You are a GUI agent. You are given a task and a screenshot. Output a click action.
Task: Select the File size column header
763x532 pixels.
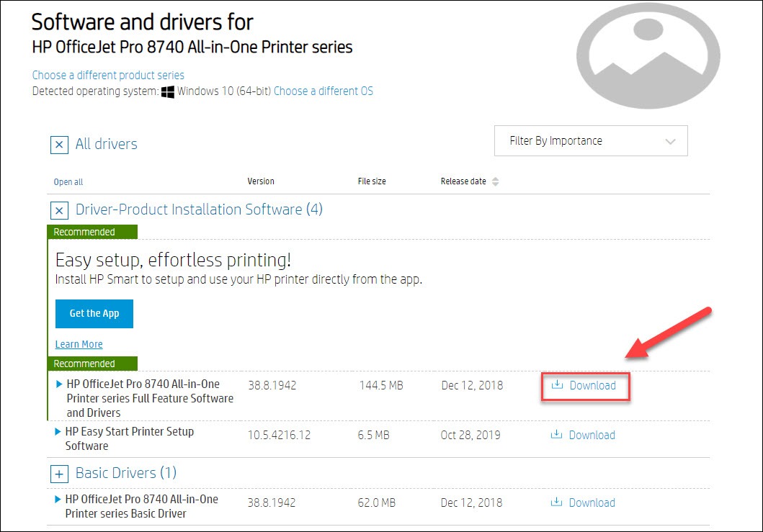coord(372,181)
